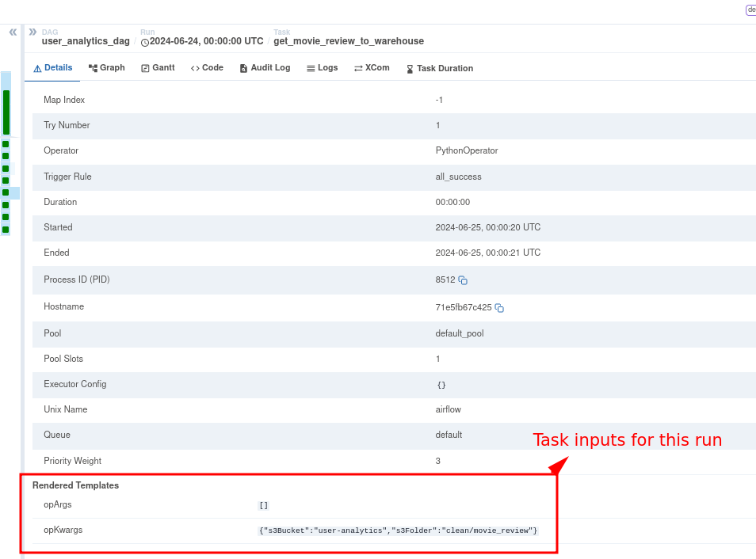Select the tall green DAG run bar
Viewport: 756px width, 559px height.
(x=6, y=112)
